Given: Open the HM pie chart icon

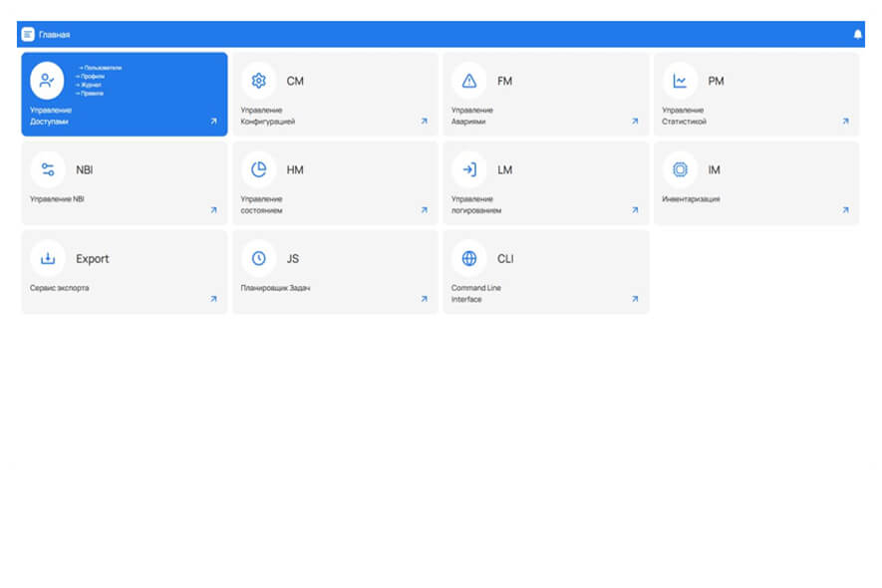Looking at the screenshot, I should click(259, 169).
